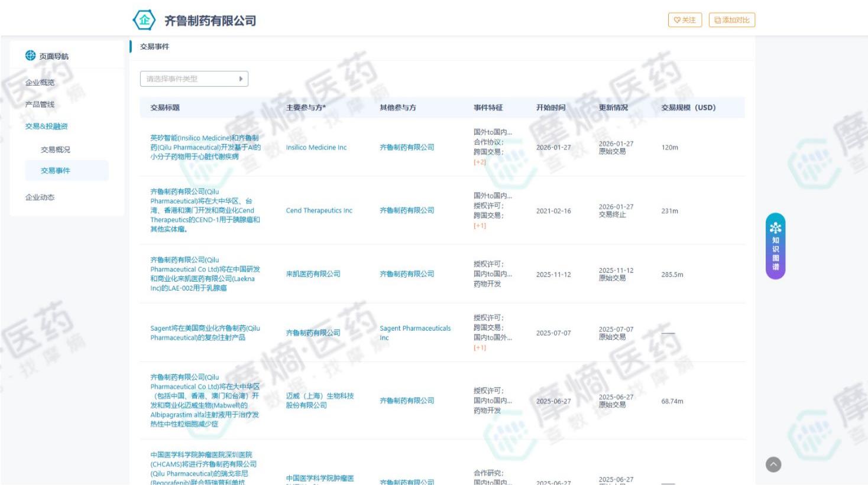This screenshot has height=485, width=868.
Task: Expand [+1] event tags in Cend Therapeutics row
Action: [480, 226]
